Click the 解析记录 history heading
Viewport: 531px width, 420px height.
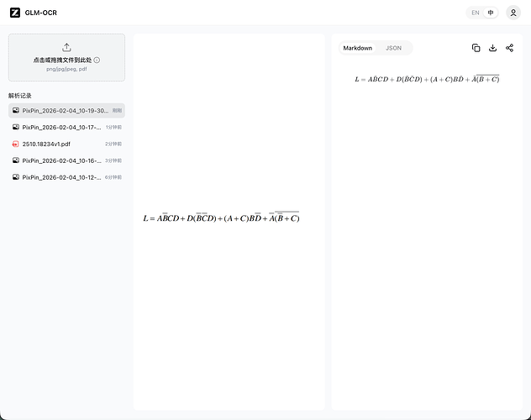20,96
